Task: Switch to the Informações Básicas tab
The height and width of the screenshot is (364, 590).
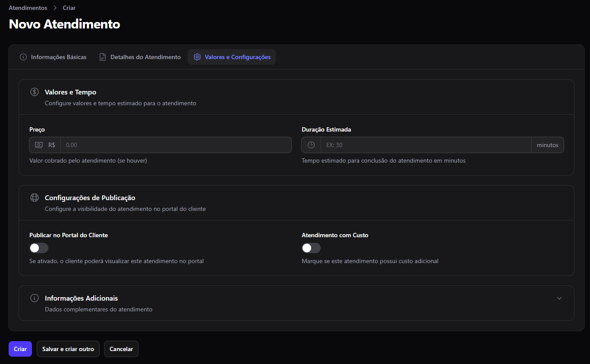Action: (x=53, y=57)
